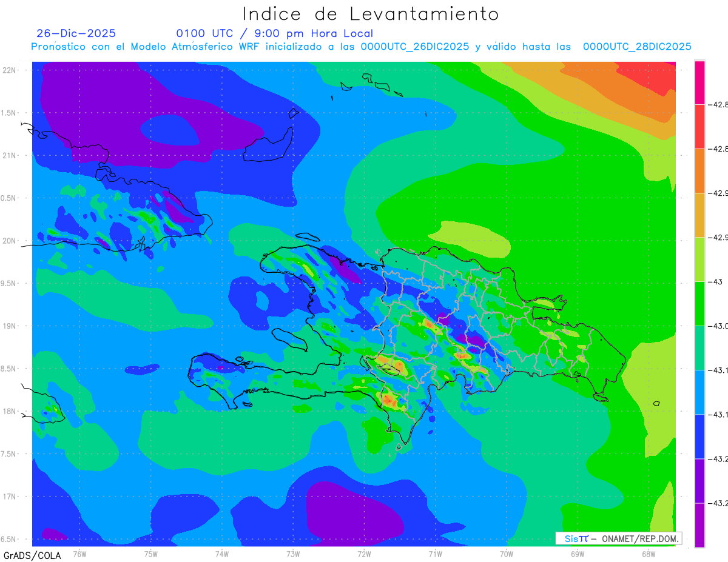Click the title 'Indice de Levantamiento'
This screenshot has height=562, width=728.
(x=371, y=13)
